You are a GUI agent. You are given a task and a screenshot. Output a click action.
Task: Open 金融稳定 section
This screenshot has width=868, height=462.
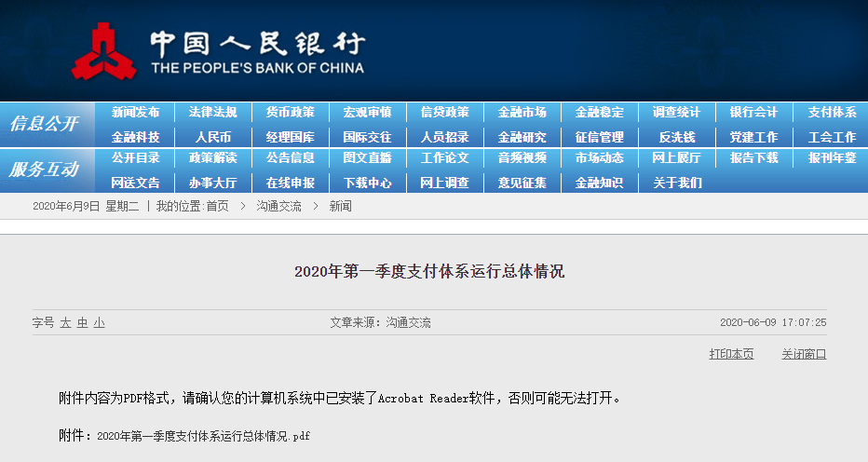coord(600,113)
